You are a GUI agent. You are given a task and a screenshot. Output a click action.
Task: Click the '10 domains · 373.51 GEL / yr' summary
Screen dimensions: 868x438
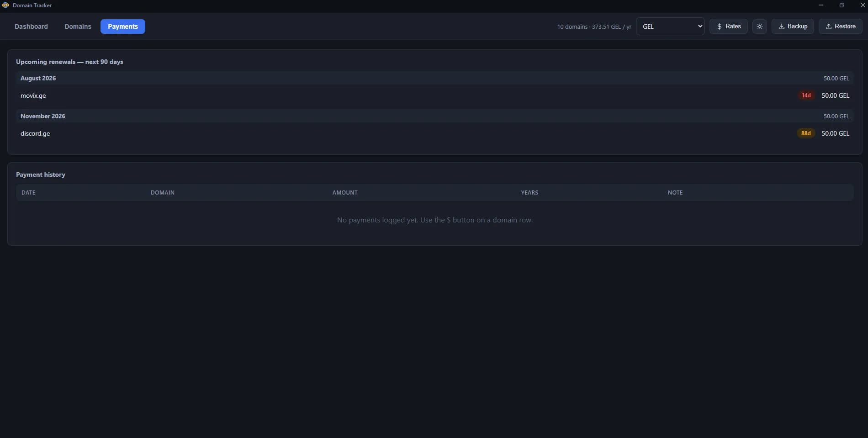click(594, 27)
